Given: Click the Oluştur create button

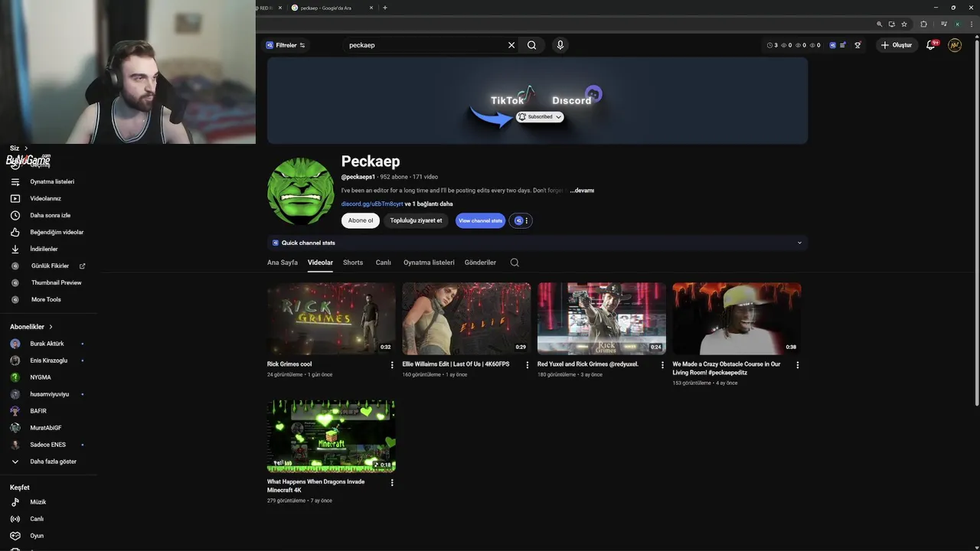Looking at the screenshot, I should (897, 45).
